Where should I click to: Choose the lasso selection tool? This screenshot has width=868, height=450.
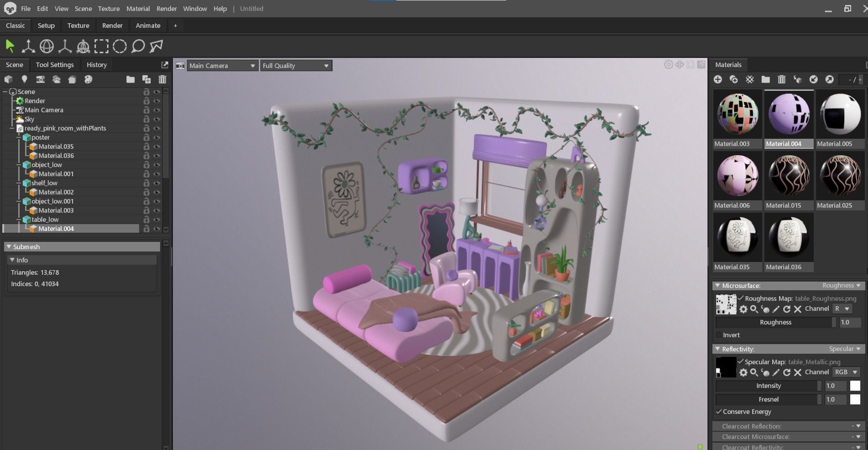pos(138,46)
